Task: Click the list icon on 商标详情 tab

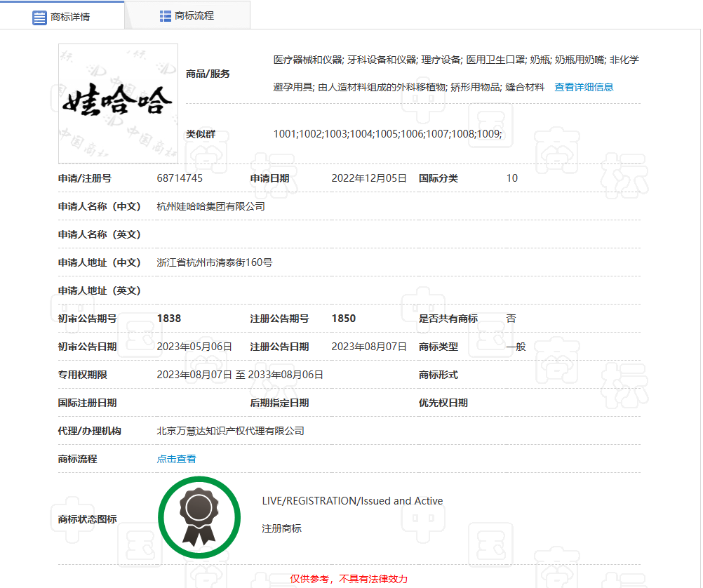Action: click(39, 17)
